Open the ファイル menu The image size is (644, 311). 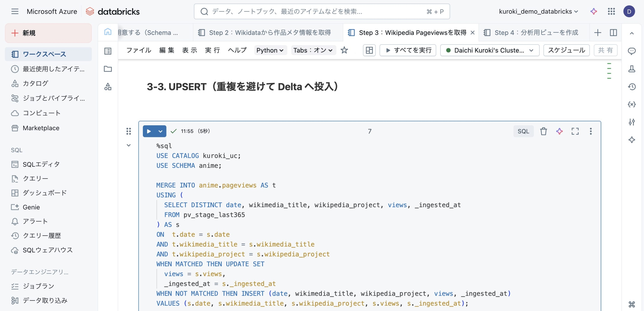click(x=139, y=50)
